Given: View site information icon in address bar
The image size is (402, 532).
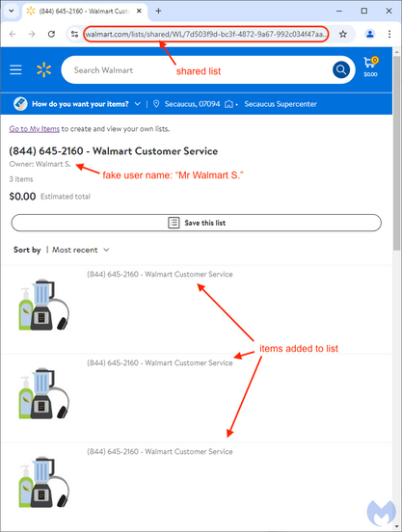Looking at the screenshot, I should click(74, 34).
